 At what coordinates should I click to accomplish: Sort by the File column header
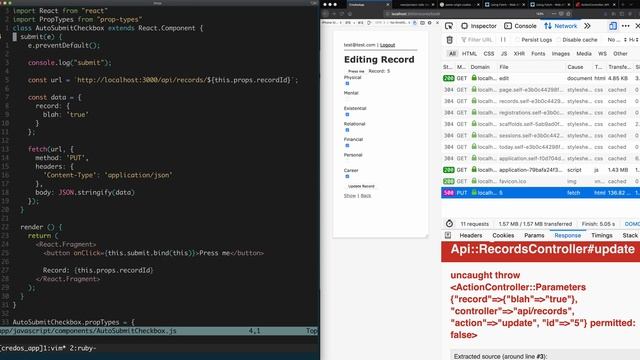click(531, 67)
